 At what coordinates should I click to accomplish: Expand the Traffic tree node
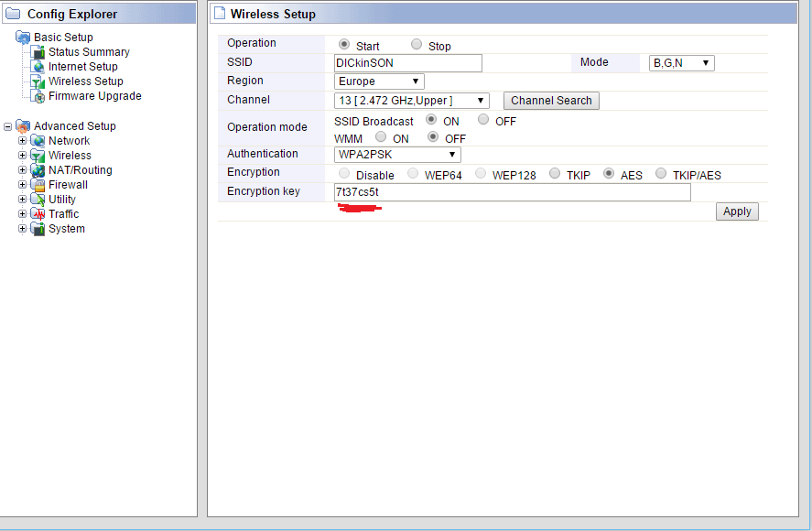(22, 214)
